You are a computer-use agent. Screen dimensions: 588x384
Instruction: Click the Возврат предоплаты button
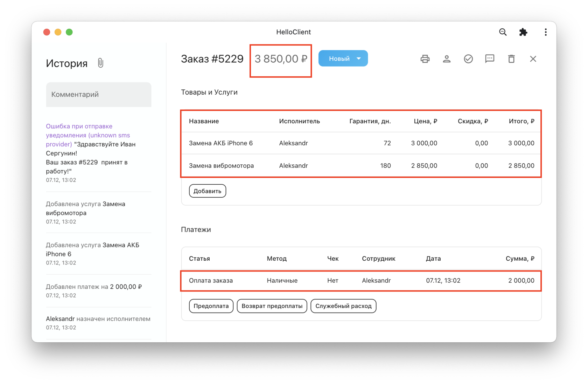pyautogui.click(x=272, y=306)
